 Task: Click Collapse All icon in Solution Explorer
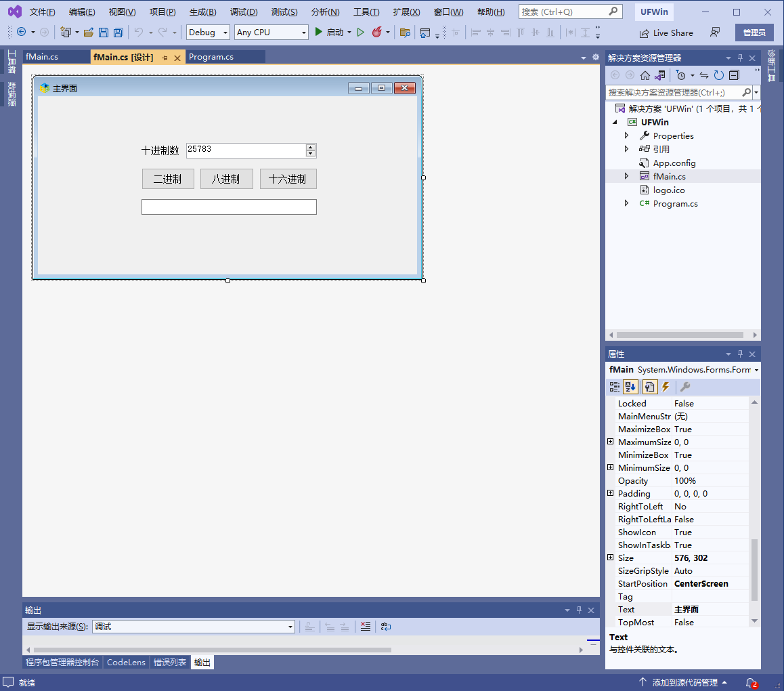point(734,75)
